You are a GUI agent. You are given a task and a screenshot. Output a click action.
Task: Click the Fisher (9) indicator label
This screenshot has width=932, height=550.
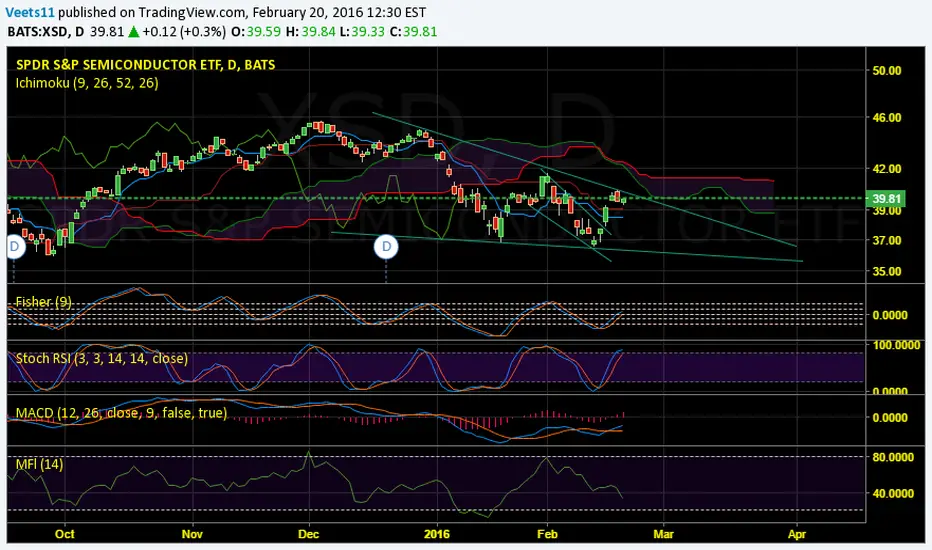click(x=43, y=301)
